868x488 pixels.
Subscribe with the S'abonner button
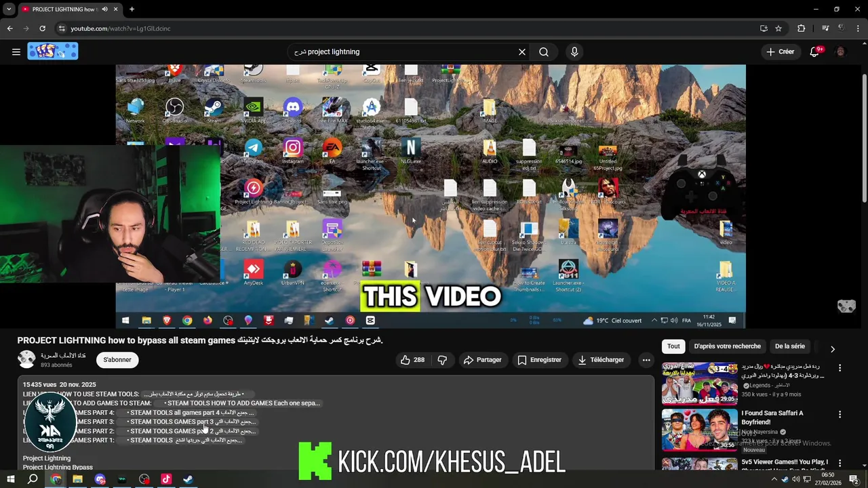(117, 360)
